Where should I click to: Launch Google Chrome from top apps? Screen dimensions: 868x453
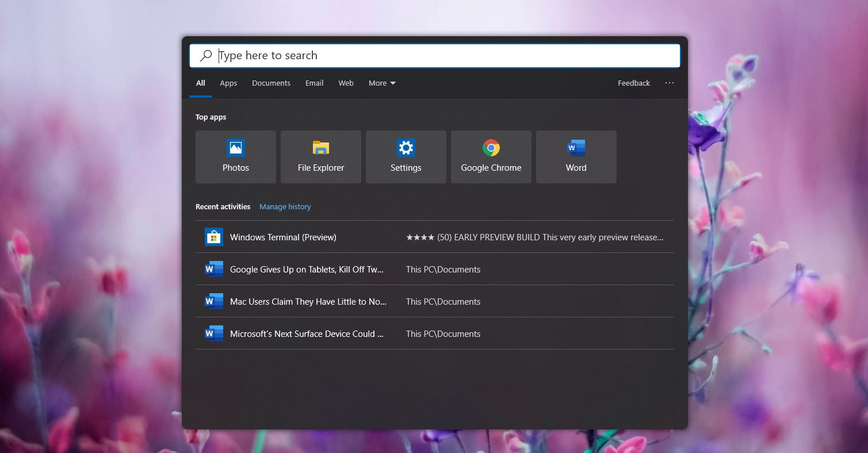point(491,157)
